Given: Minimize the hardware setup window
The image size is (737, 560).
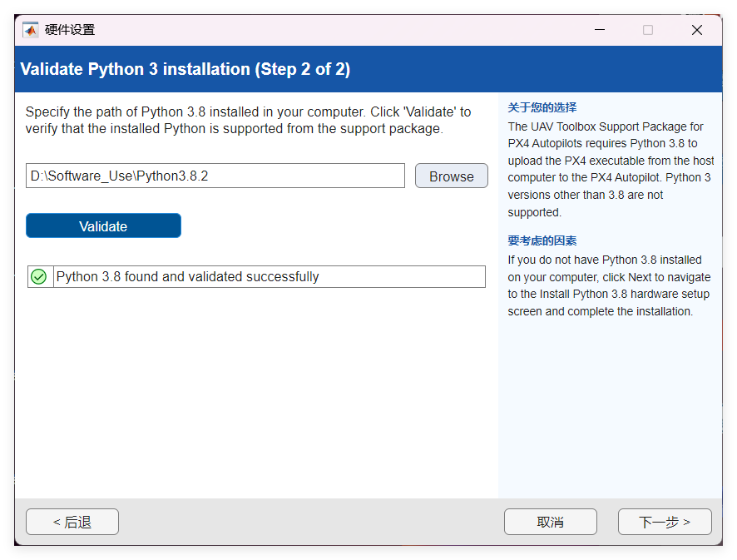Looking at the screenshot, I should click(600, 30).
